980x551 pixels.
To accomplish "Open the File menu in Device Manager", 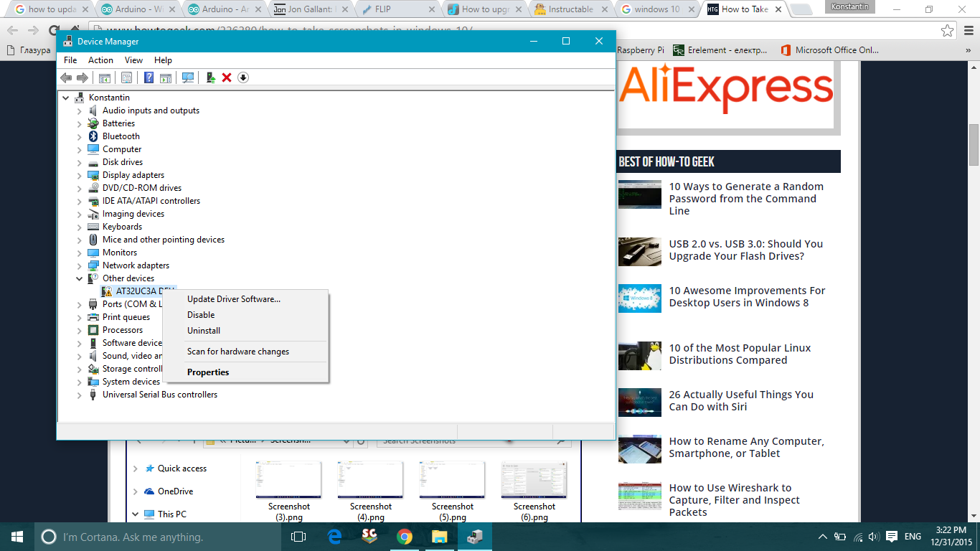I will coord(70,60).
